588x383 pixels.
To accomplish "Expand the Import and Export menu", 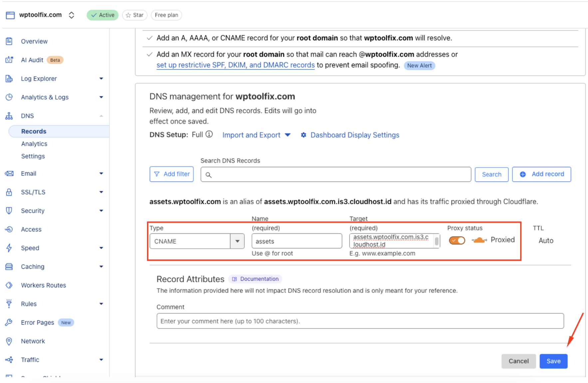I will click(256, 135).
